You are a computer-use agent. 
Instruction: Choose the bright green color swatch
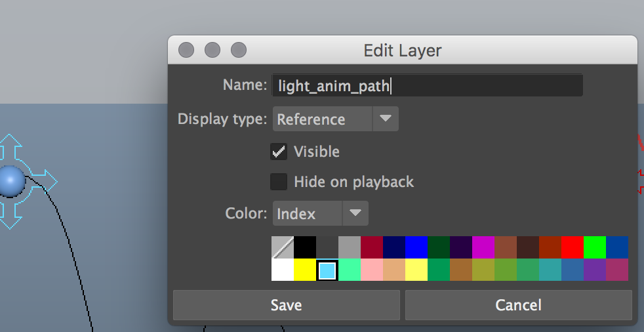click(595, 247)
